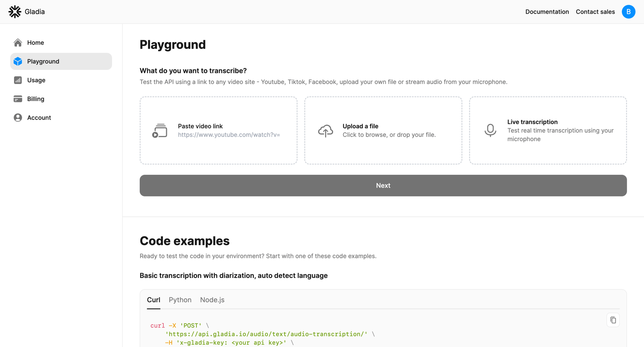
Task: Click the Billing credit card icon
Action: [18, 99]
